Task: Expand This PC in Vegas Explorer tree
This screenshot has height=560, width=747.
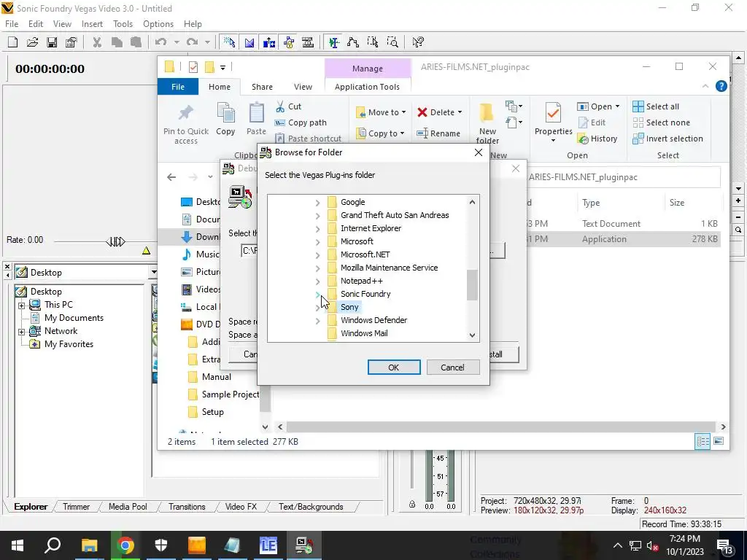Action: pos(21,306)
